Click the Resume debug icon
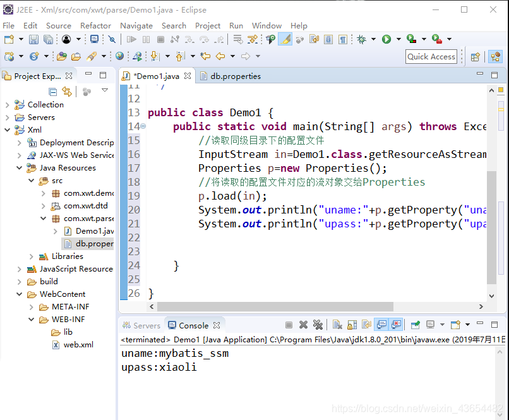This screenshot has width=509, height=420. [x=131, y=39]
